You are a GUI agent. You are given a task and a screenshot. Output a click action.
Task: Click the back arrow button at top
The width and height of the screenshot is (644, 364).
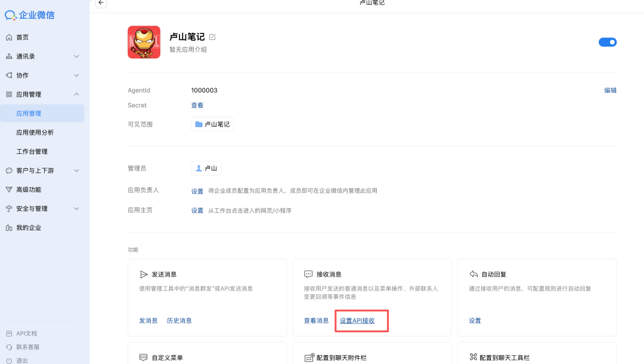[x=101, y=3]
